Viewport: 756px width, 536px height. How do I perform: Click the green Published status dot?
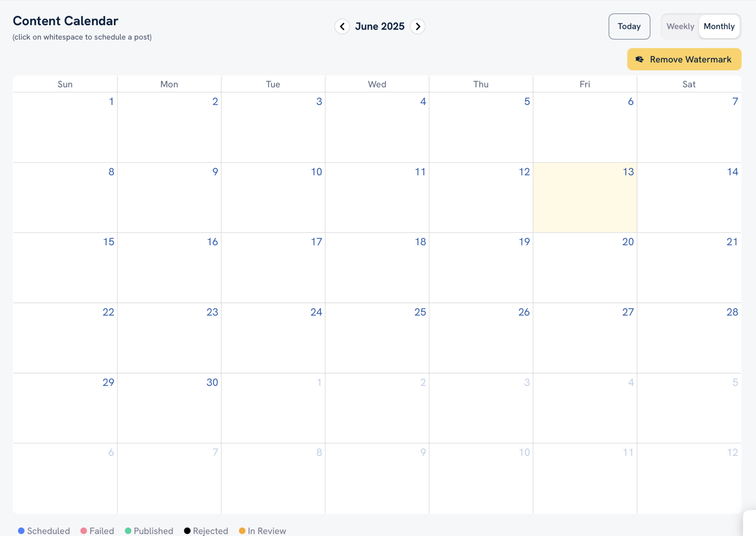click(x=128, y=531)
